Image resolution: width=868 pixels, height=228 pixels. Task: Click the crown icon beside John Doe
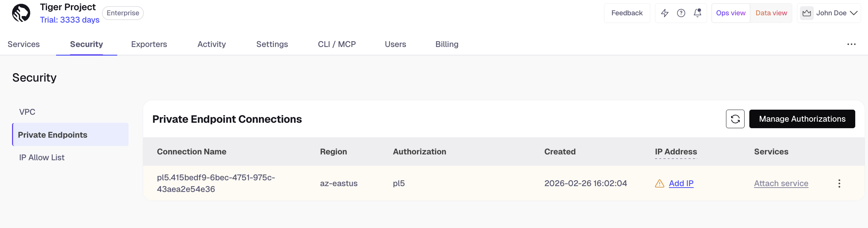[x=807, y=13]
